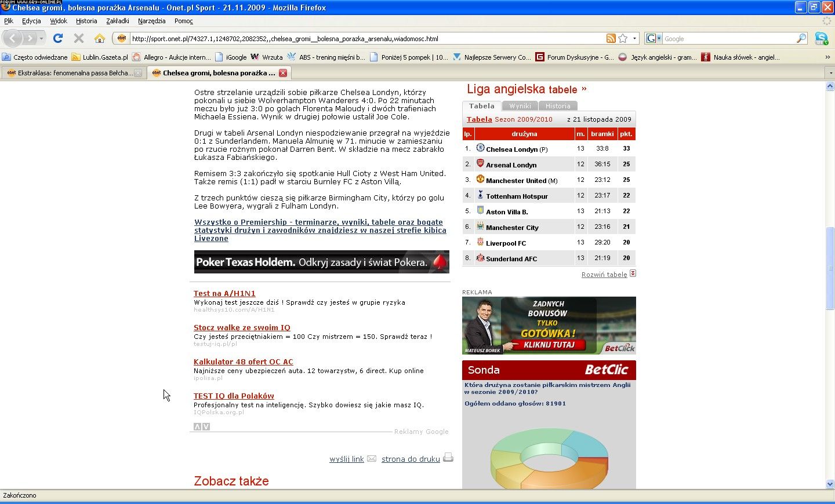Click the next ad arrow under Google ads
Image resolution: width=835 pixels, height=504 pixels.
206,427
